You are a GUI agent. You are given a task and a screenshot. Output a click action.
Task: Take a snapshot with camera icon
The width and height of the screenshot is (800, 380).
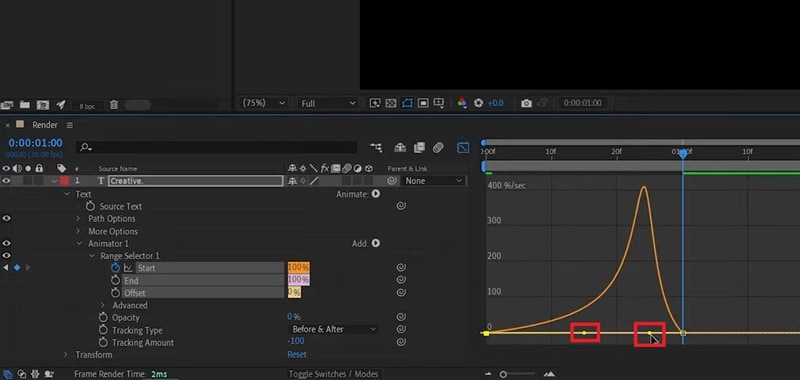click(x=526, y=103)
